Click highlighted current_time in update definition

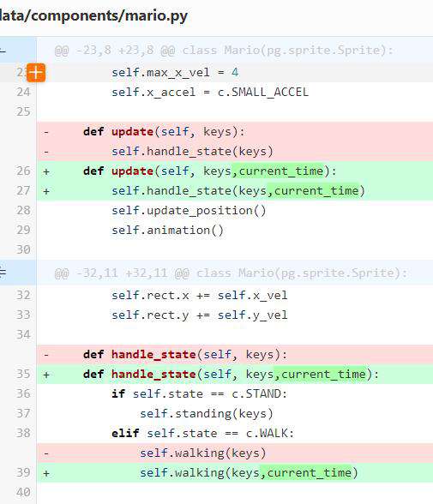281,171
